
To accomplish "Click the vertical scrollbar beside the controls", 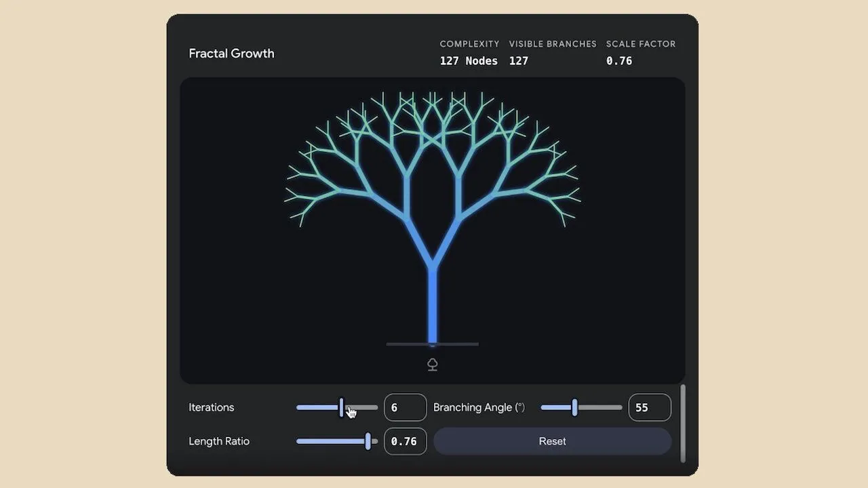I will [683, 424].
